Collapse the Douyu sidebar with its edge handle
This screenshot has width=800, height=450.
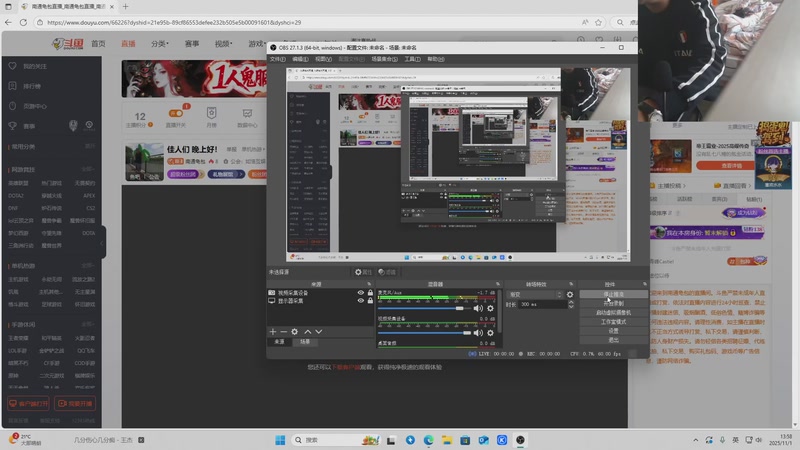point(104,243)
